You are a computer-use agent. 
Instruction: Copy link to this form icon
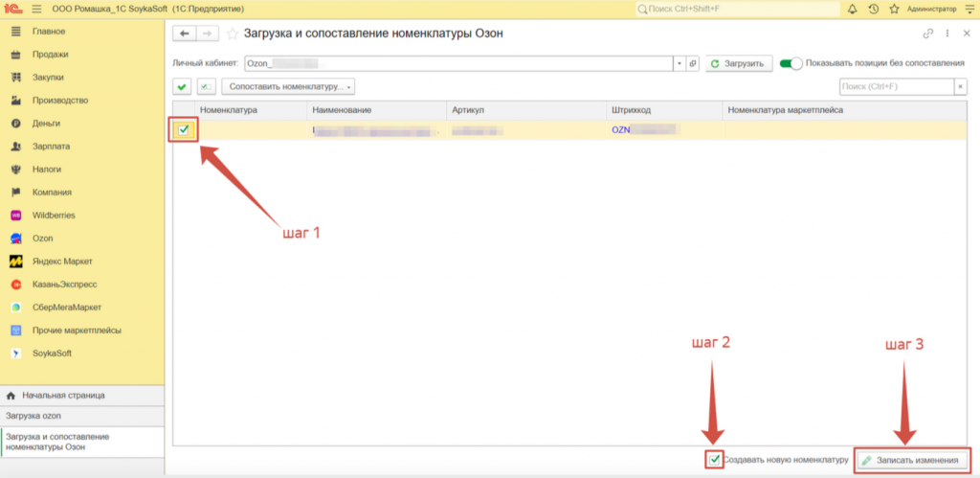pyautogui.click(x=927, y=34)
